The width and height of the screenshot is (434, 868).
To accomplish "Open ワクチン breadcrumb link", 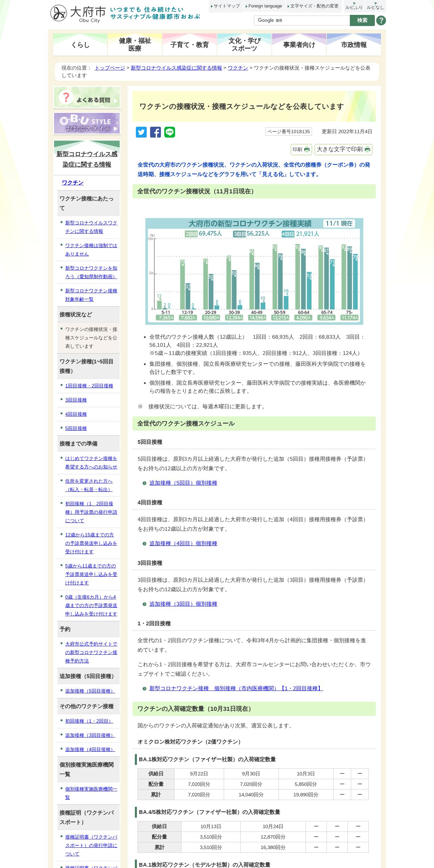I will click(x=238, y=68).
